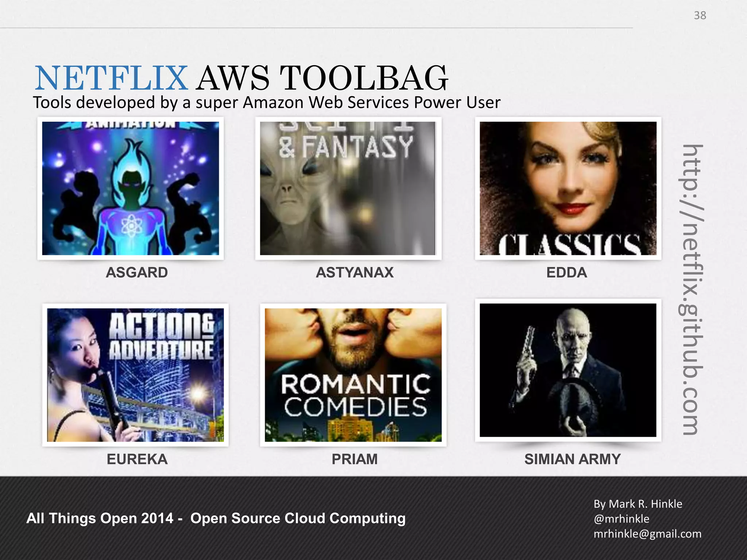747x560 pixels.
Task: Click the Action & Adventure thumbnail
Action: [x=135, y=375]
